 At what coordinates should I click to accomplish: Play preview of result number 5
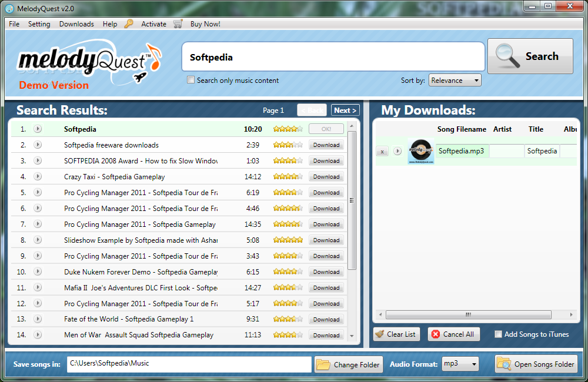tap(38, 192)
